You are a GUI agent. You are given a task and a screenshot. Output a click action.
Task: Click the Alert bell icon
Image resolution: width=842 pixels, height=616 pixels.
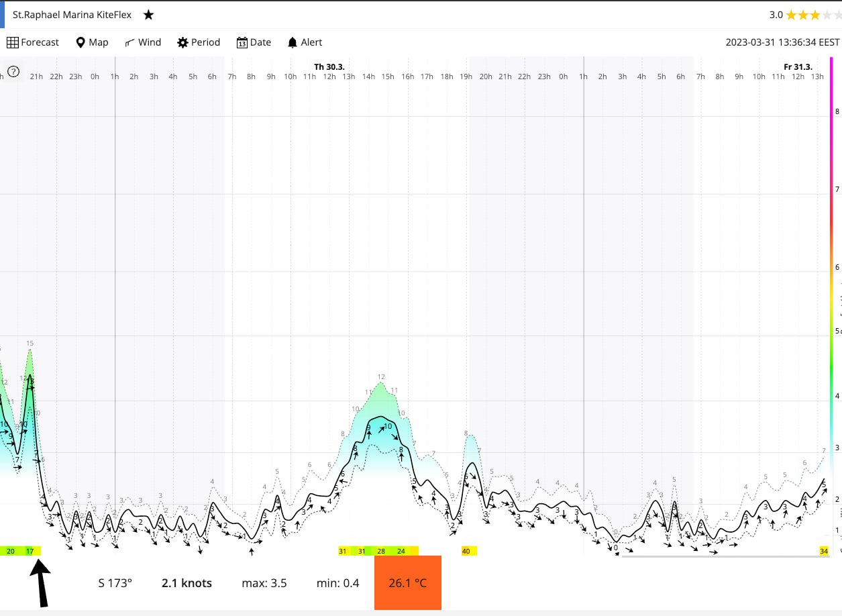[293, 42]
